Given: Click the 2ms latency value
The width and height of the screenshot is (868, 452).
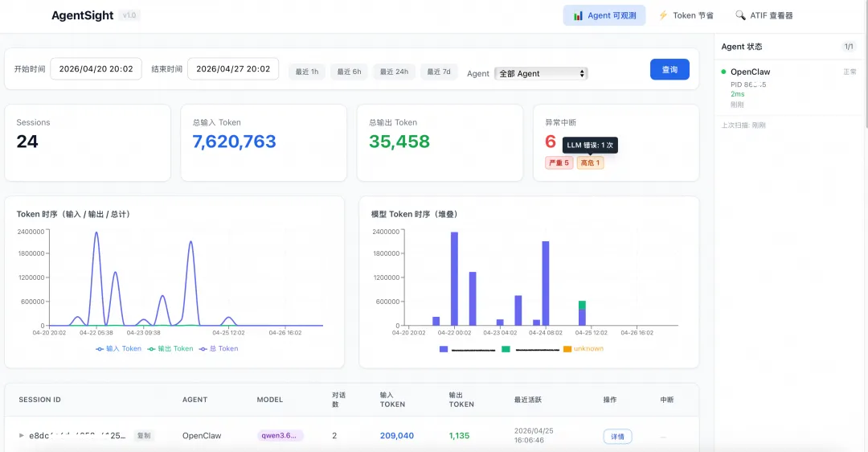Looking at the screenshot, I should 737,94.
